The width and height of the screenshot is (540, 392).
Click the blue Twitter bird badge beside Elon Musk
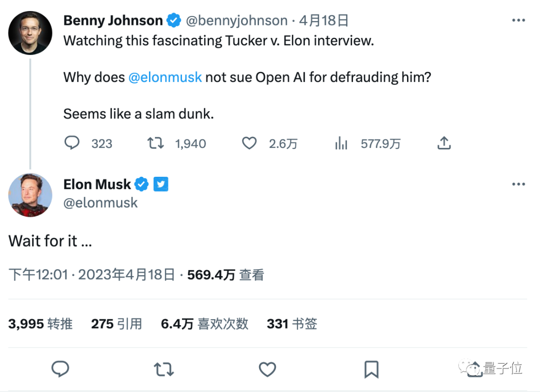[x=160, y=184]
